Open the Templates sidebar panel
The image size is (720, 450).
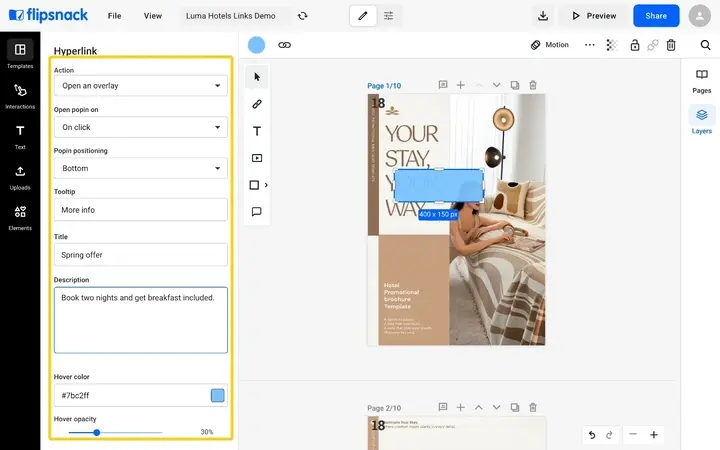[x=20, y=54]
